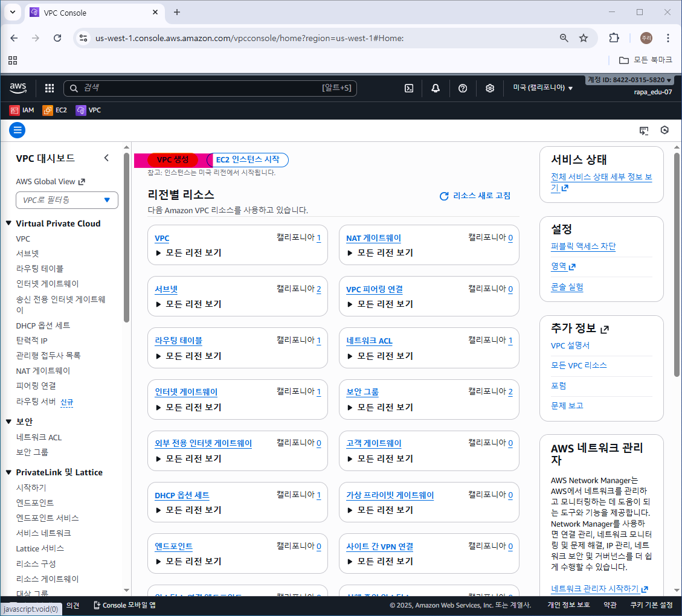The image size is (682, 616).
Task: Open the VPC filter dropdown
Action: point(67,200)
